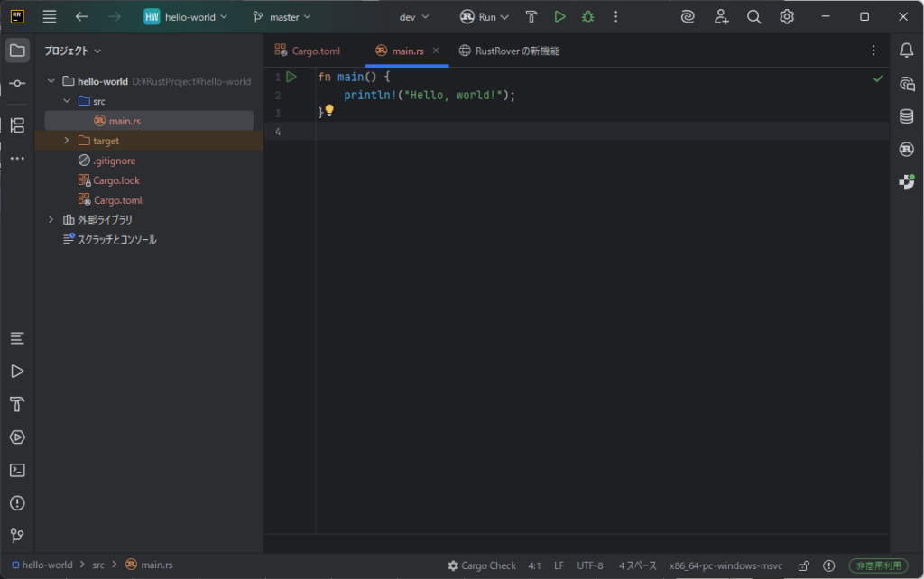Image resolution: width=924 pixels, height=579 pixels.
Task: Open go-to-line via 4:1 position
Action: (534, 566)
